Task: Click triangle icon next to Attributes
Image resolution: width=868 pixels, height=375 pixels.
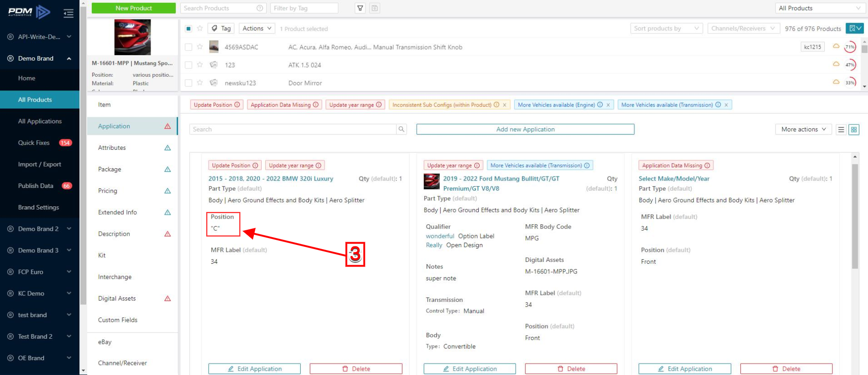Action: pos(168,148)
